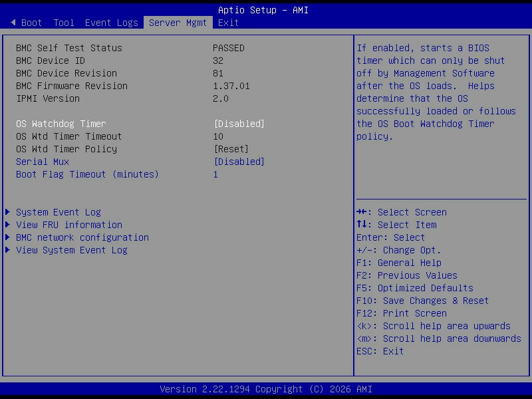This screenshot has width=532, height=399.
Task: Click the Select Screen arrows hint
Action: click(402, 212)
